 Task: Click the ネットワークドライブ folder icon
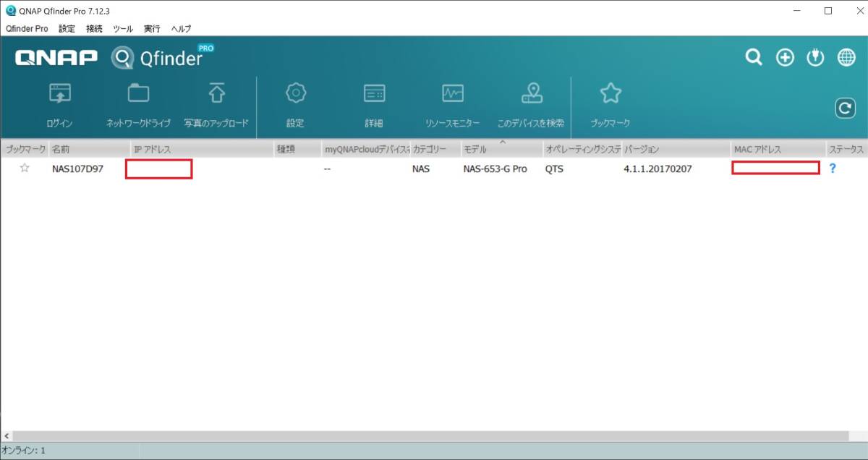138,93
